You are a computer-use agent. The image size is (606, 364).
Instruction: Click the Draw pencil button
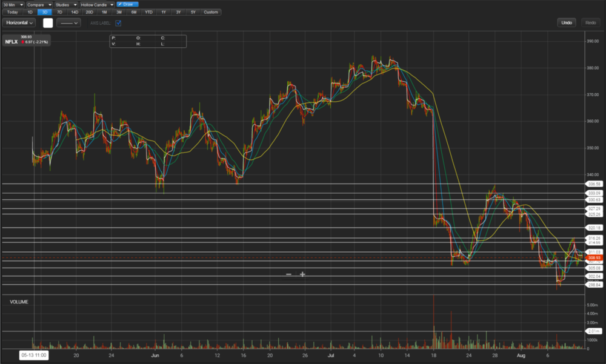[x=127, y=4]
